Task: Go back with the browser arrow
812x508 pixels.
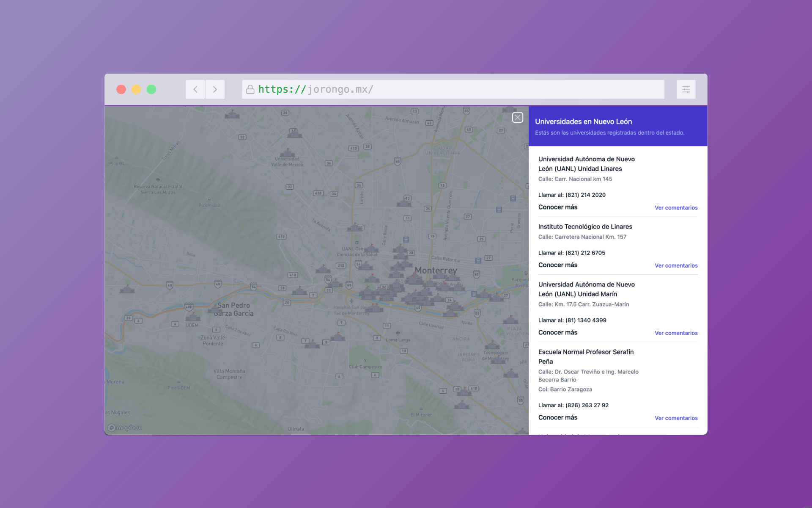Action: click(x=195, y=89)
